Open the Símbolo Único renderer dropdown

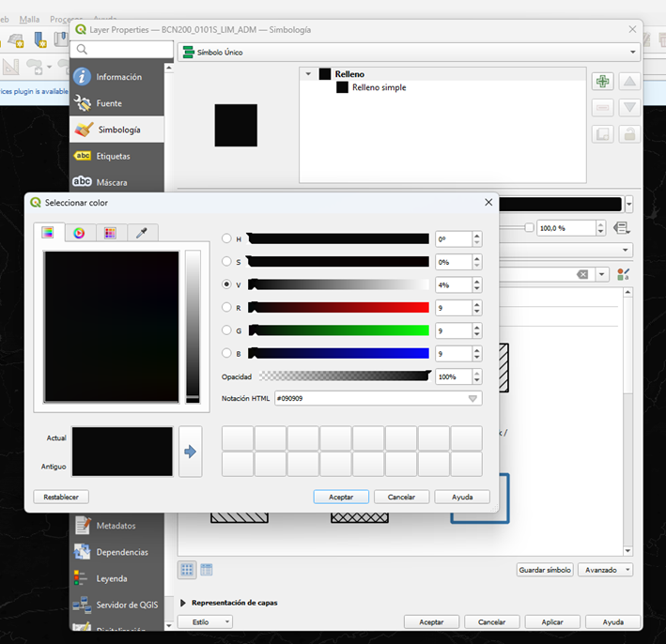click(x=409, y=53)
